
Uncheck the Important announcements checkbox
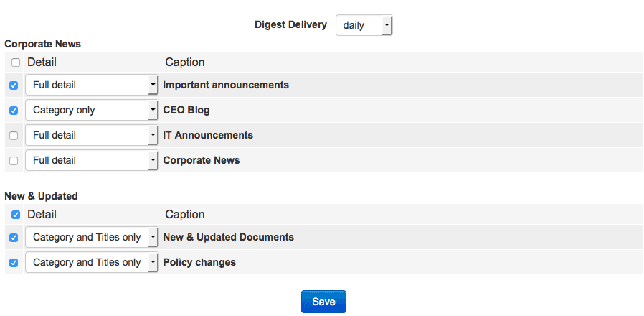coord(14,85)
